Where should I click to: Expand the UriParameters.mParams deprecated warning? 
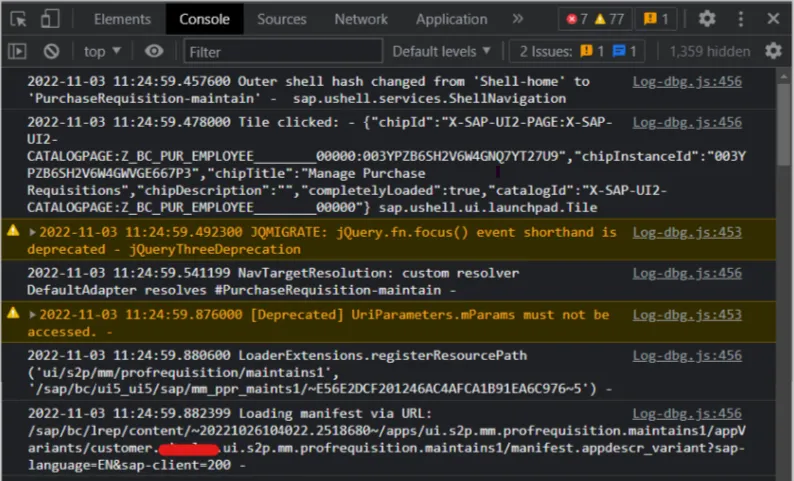point(33,314)
